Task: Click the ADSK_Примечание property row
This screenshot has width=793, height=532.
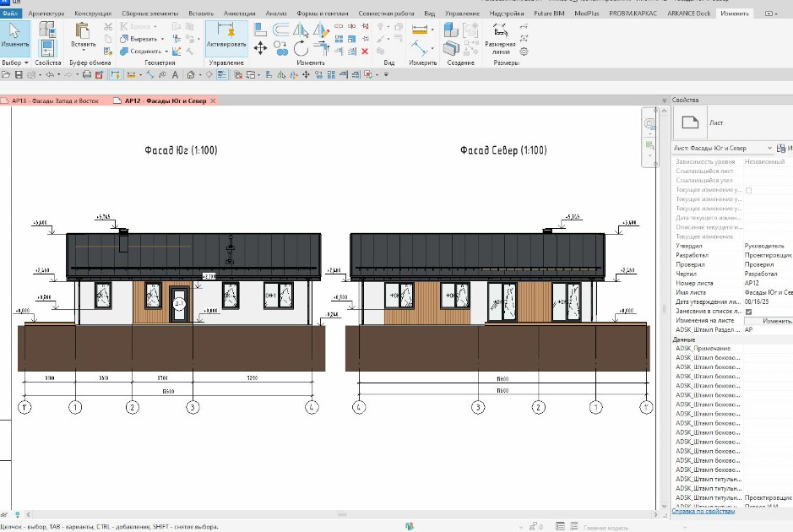Action: click(732, 349)
